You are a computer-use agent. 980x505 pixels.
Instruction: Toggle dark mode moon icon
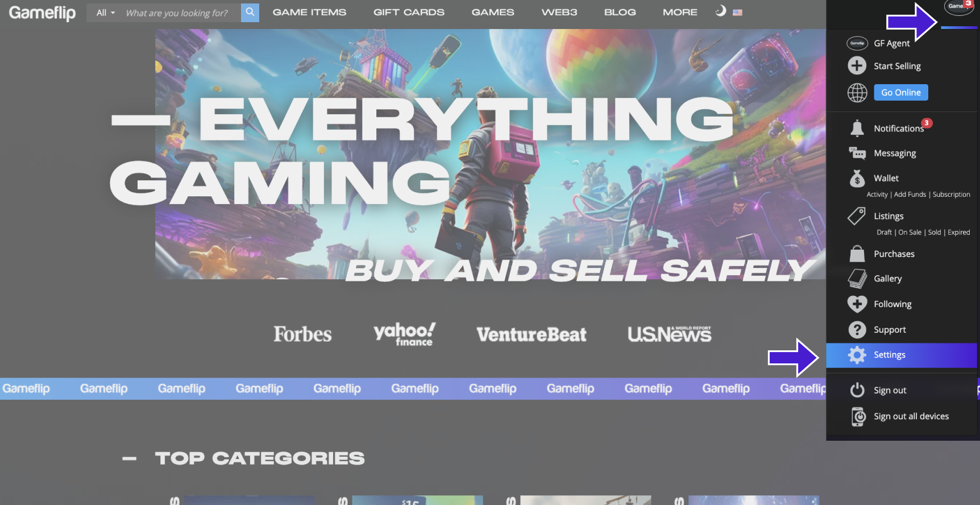click(x=720, y=11)
